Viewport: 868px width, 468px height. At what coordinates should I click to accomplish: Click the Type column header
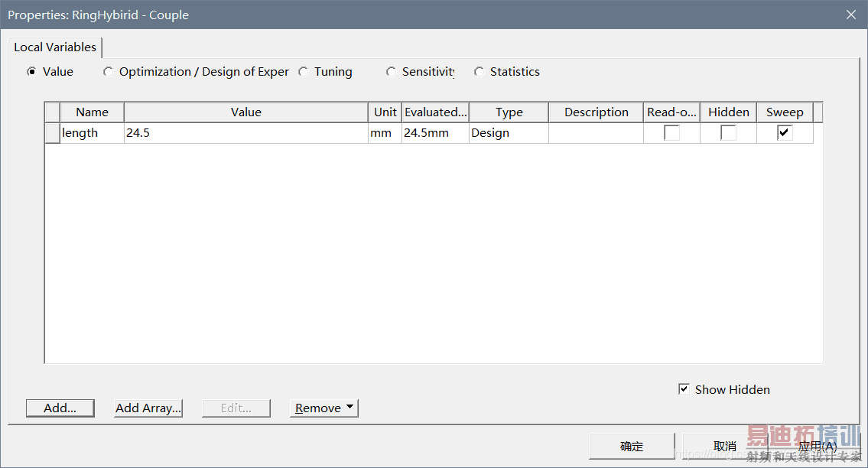click(x=509, y=112)
